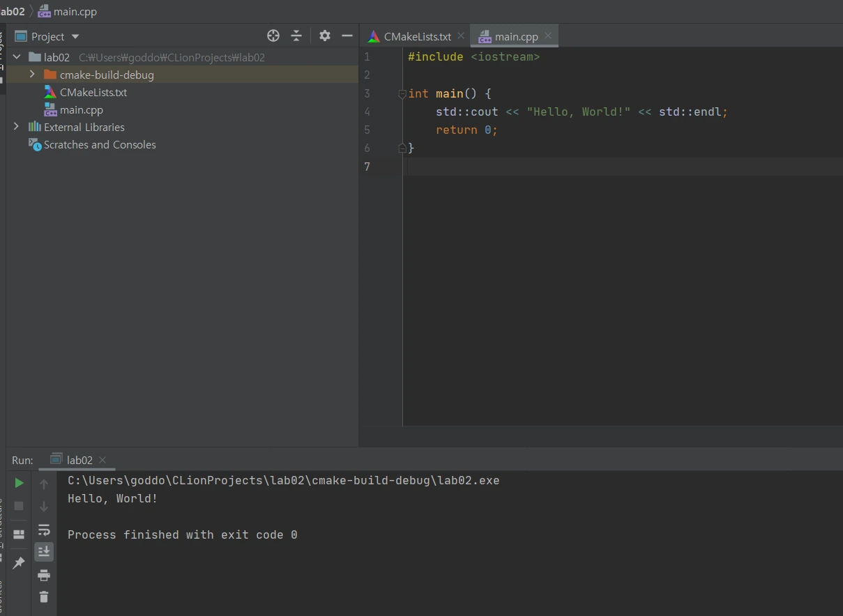This screenshot has width=843, height=616.
Task: Clear console output with the trash icon
Action: pos(44,596)
